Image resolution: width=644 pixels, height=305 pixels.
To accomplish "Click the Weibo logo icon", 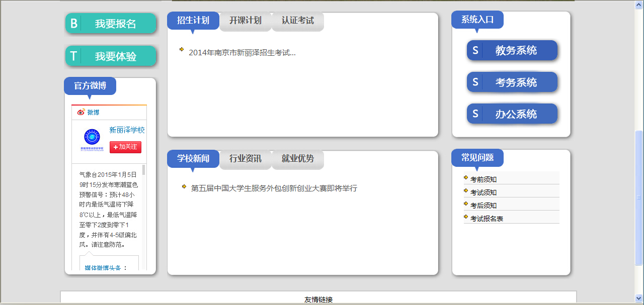I will pos(81,113).
